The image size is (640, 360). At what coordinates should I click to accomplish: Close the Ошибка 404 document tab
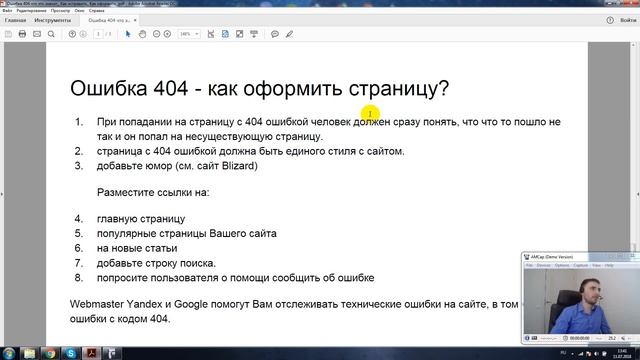pos(135,20)
